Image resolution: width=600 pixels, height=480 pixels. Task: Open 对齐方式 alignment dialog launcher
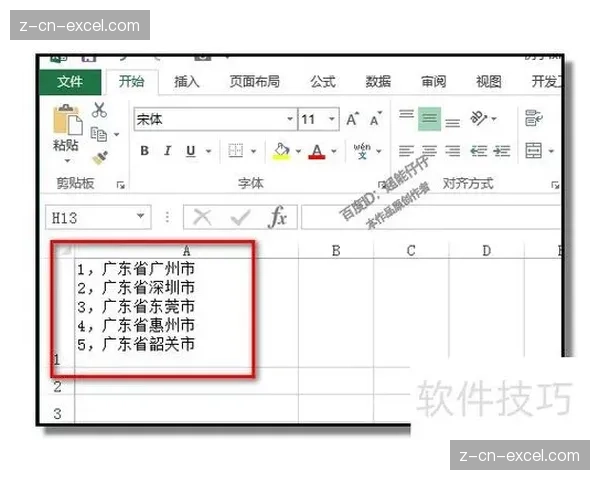tap(555, 185)
